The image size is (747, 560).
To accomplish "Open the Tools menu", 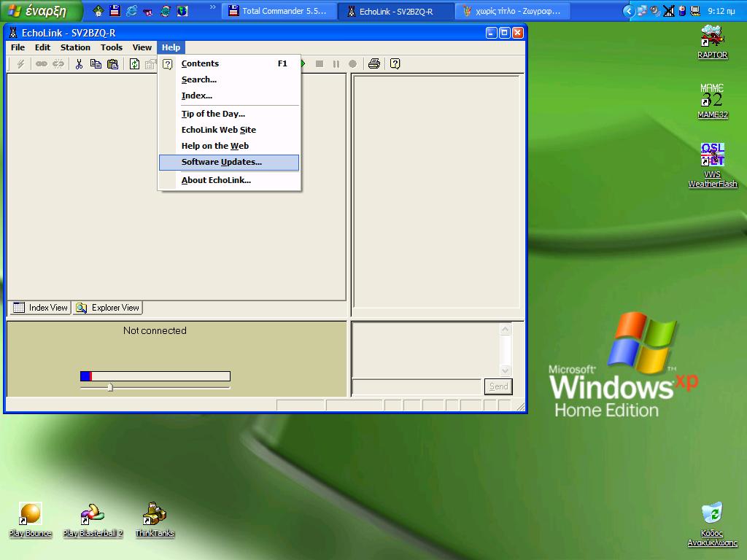I will click(x=112, y=47).
